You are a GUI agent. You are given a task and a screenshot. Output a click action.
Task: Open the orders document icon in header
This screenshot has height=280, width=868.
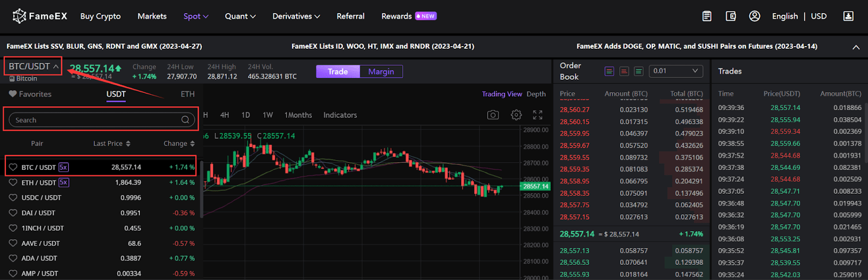pyautogui.click(x=707, y=16)
